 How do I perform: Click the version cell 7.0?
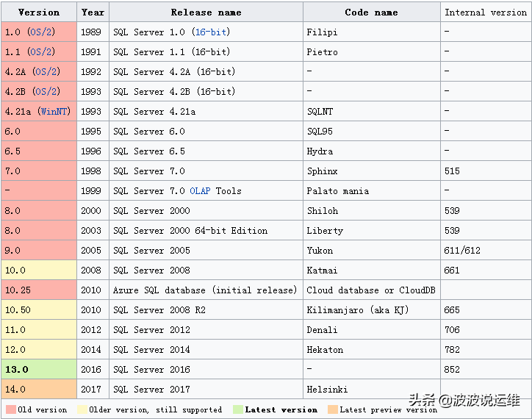pos(39,171)
